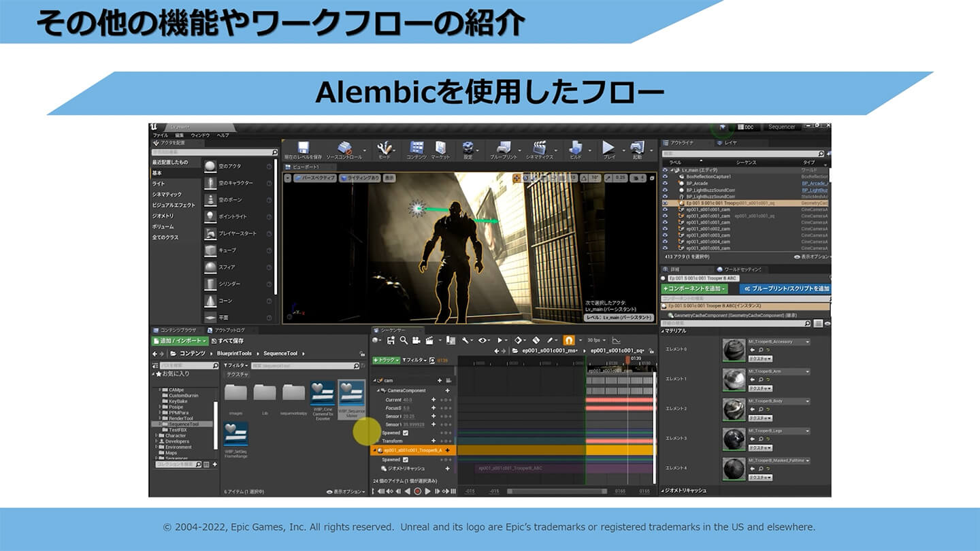Toggle visibility eye for BoxReflectionCapture1
980x551 pixels.
point(666,177)
